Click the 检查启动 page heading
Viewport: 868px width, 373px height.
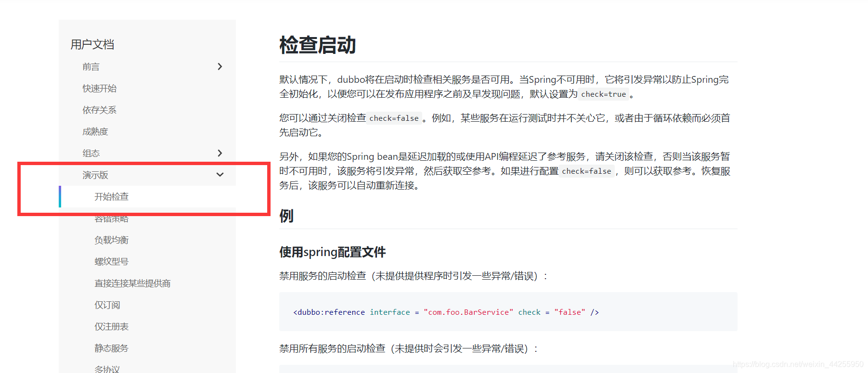[x=318, y=45]
